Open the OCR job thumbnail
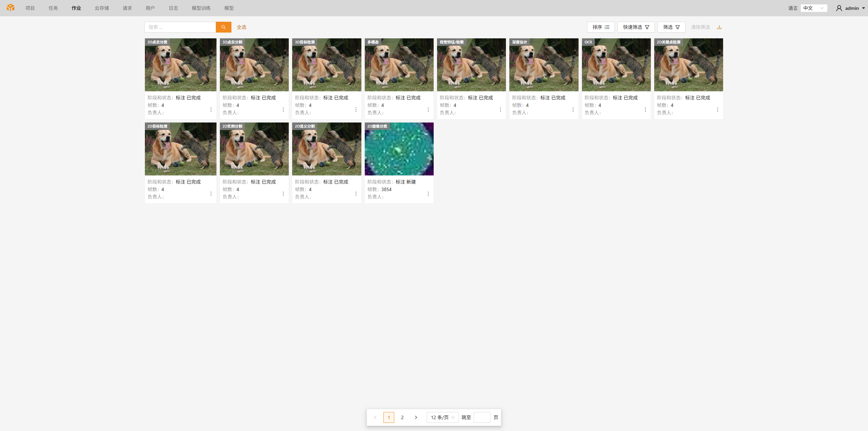 [616, 65]
